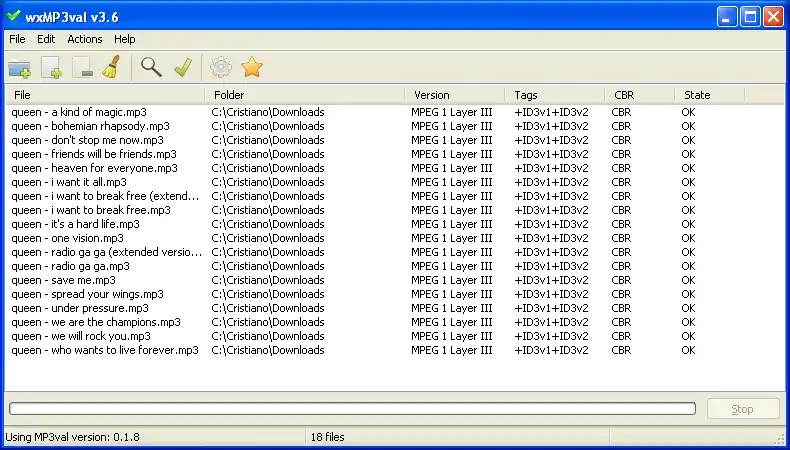Select queen - radio ga ga.mp3
The height and width of the screenshot is (450, 790).
[71, 266]
